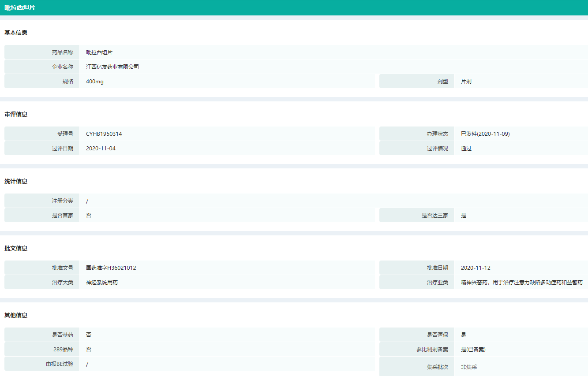
Task: Click status 已发件(2020-11-09)
Action: 485,134
